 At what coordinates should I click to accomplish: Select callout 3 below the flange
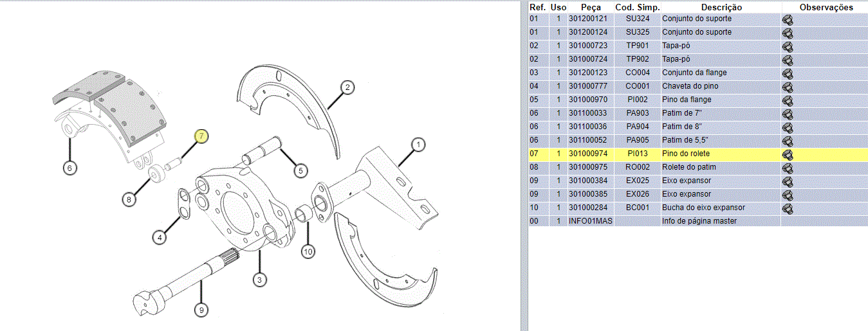pyautogui.click(x=259, y=280)
